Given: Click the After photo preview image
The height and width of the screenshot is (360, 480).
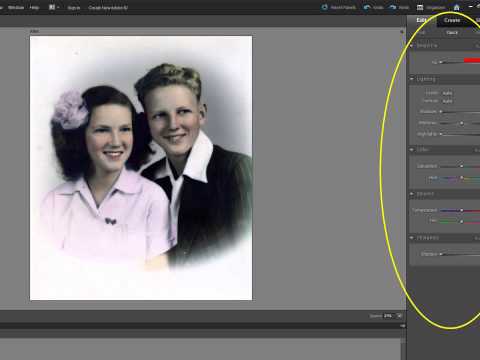Looking at the screenshot, I should coord(141,168).
